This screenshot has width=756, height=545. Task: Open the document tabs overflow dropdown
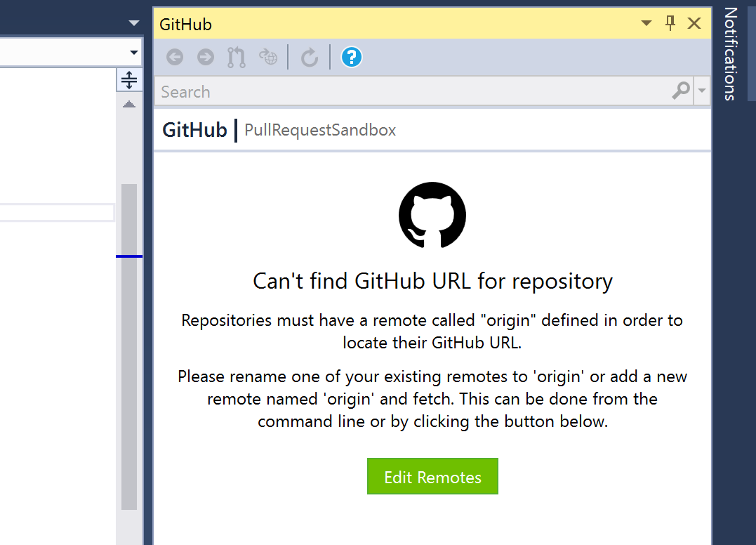pos(134,22)
